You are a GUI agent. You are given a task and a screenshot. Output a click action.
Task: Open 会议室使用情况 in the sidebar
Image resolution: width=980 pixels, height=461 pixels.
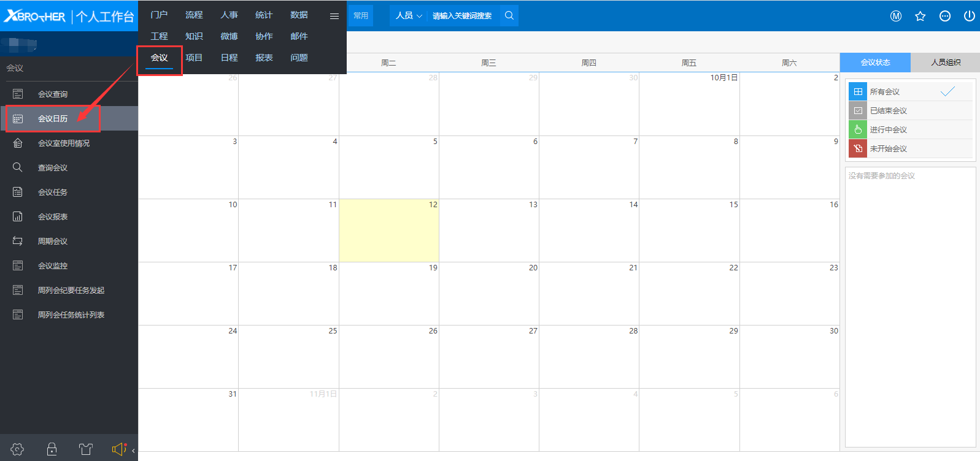click(64, 143)
